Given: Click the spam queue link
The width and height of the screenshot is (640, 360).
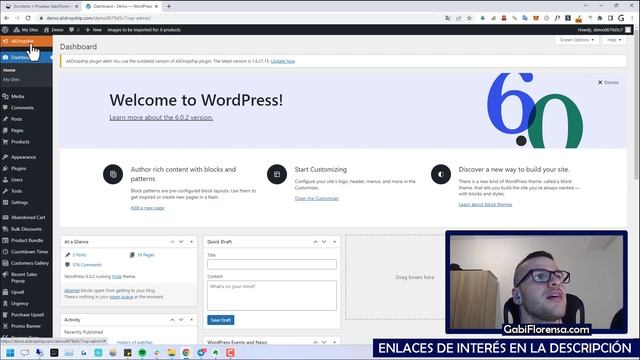Looking at the screenshot, I should point(122,297).
